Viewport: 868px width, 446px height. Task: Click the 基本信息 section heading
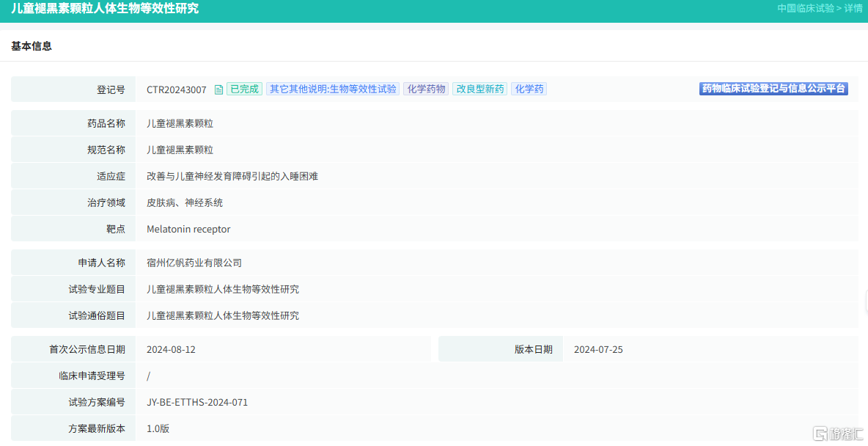point(32,46)
